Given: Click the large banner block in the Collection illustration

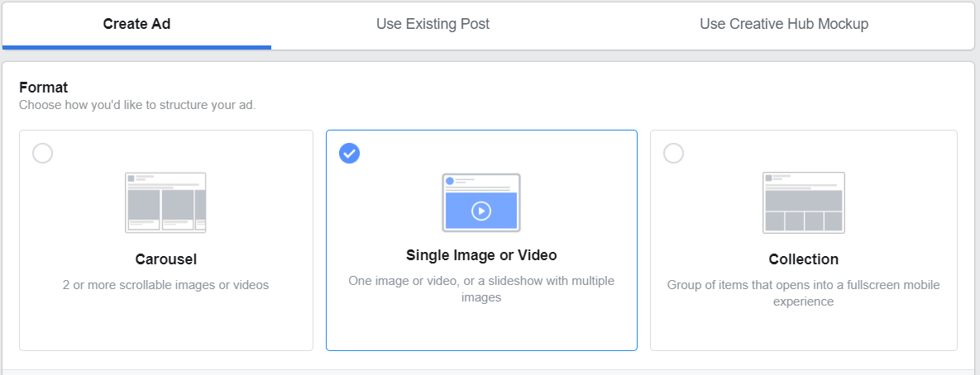Looking at the screenshot, I should (804, 200).
